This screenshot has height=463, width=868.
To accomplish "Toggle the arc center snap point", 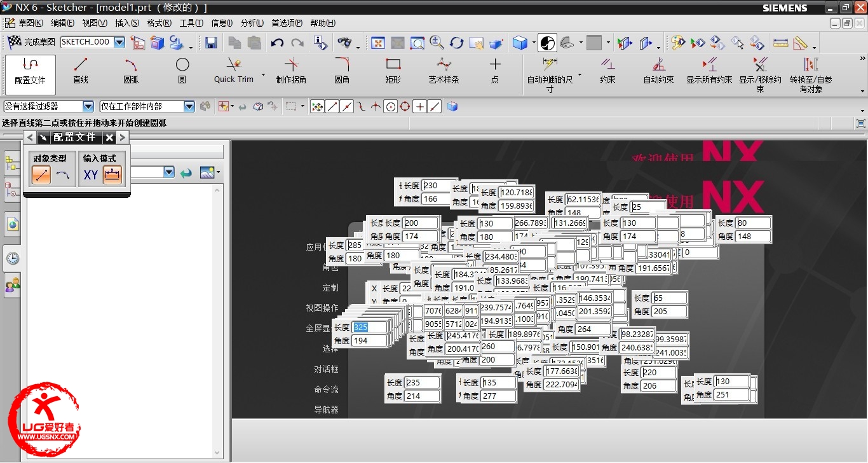I will [391, 107].
